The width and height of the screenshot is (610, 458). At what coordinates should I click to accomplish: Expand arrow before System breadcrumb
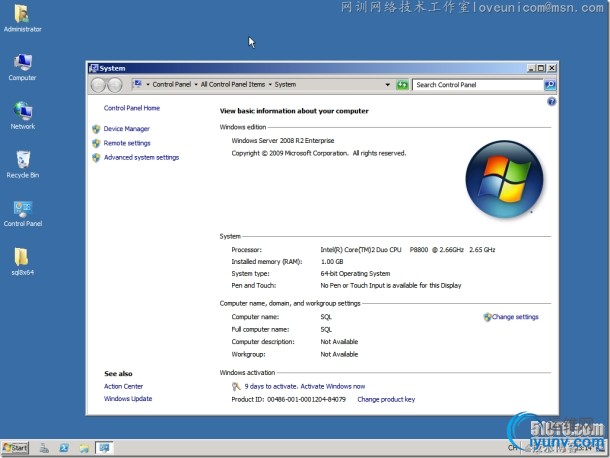click(270, 84)
